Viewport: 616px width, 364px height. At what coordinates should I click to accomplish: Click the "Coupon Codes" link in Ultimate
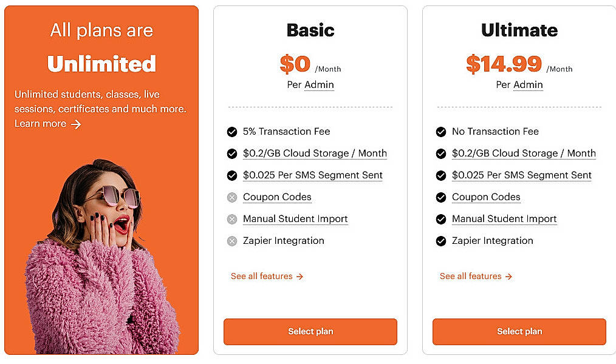[486, 197]
